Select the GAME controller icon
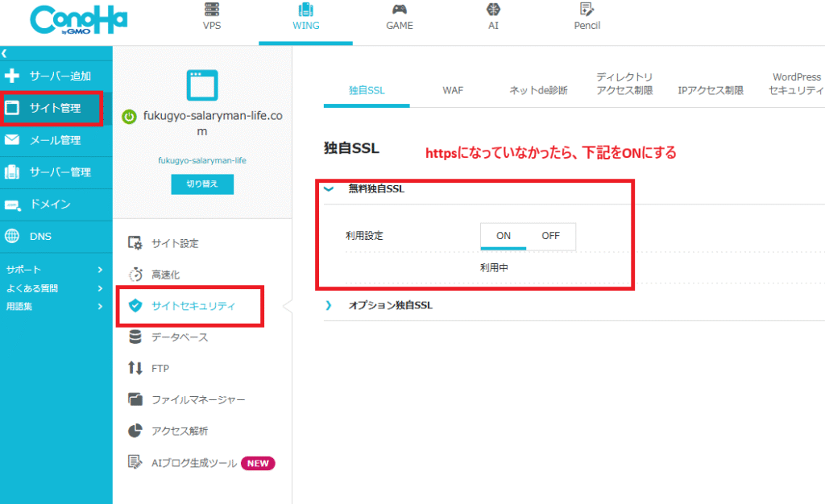The image size is (825, 504). coord(399,10)
